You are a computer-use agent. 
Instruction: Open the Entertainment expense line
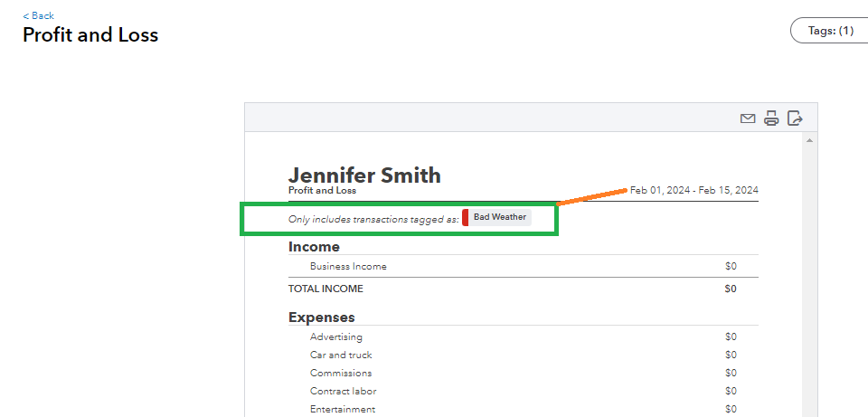point(343,410)
